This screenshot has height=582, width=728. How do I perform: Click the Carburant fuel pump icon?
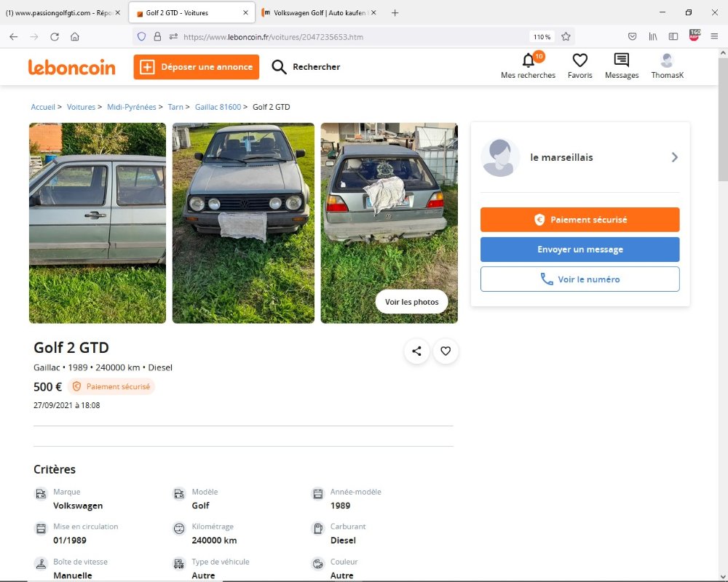(x=318, y=529)
